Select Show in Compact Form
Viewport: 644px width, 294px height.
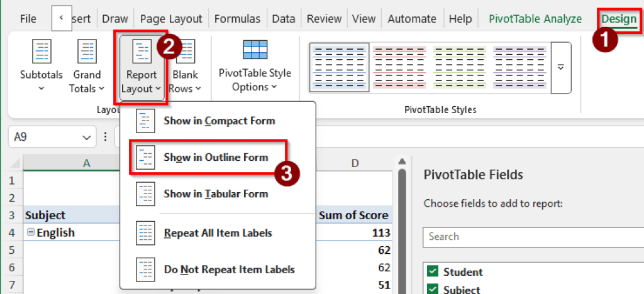[218, 121]
